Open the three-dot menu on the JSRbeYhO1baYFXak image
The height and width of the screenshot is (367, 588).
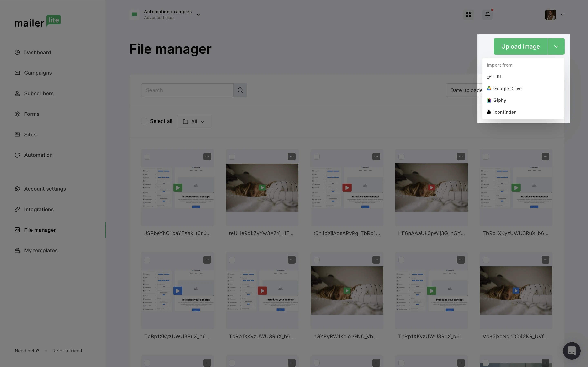[x=207, y=157]
